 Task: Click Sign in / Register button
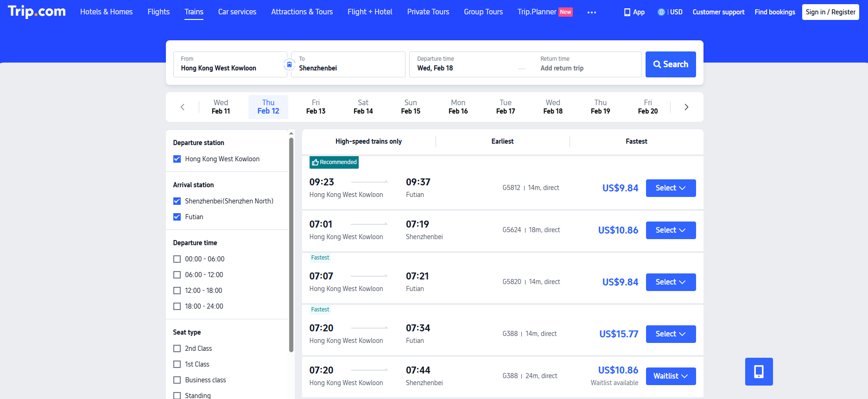tap(830, 12)
